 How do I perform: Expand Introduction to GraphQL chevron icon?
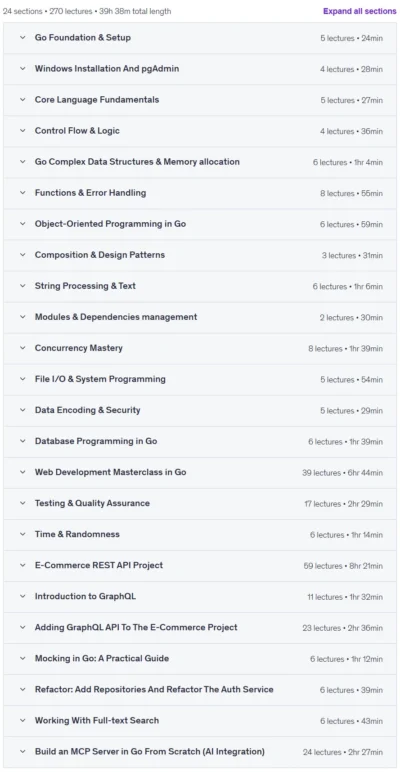click(x=22, y=596)
